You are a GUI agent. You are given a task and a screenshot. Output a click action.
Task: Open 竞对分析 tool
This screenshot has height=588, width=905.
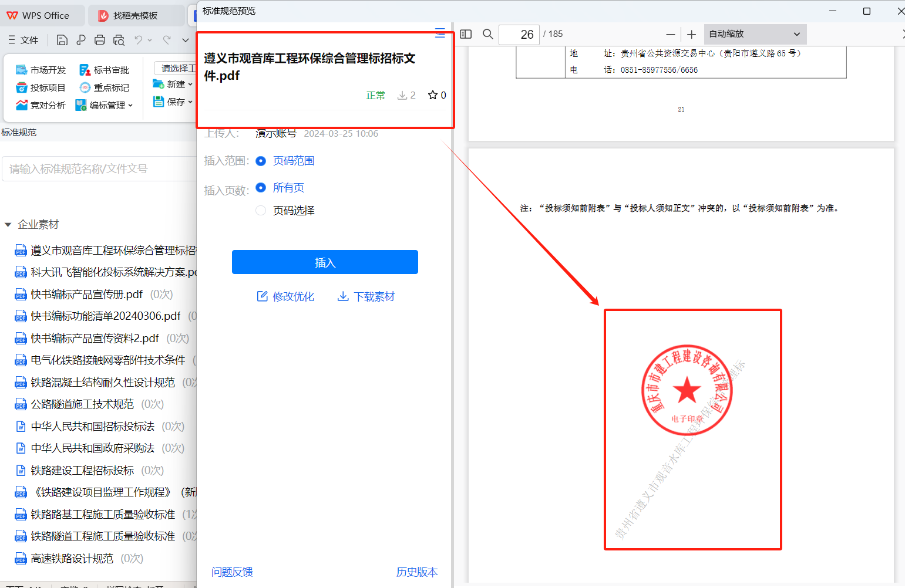pos(41,105)
